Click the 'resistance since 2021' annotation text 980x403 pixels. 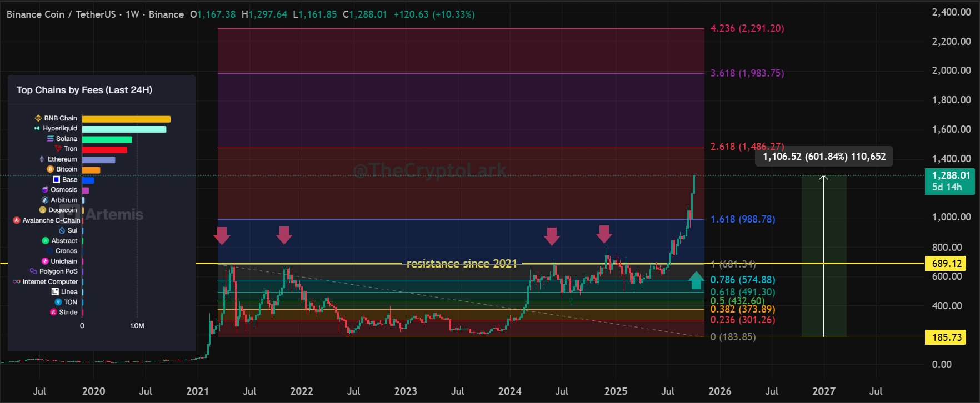click(462, 264)
